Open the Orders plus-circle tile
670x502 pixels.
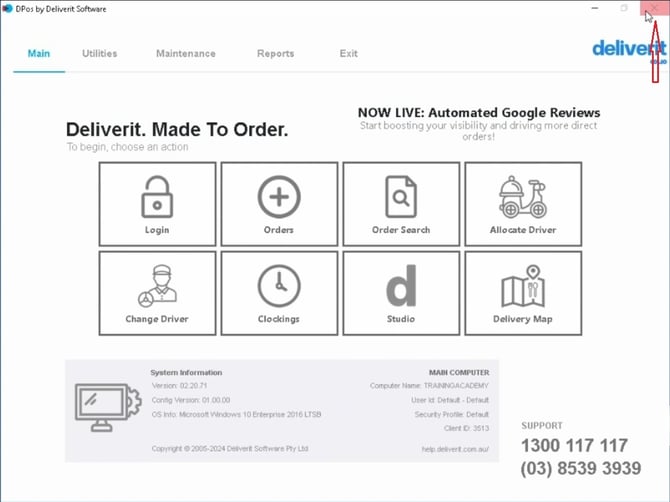279,204
